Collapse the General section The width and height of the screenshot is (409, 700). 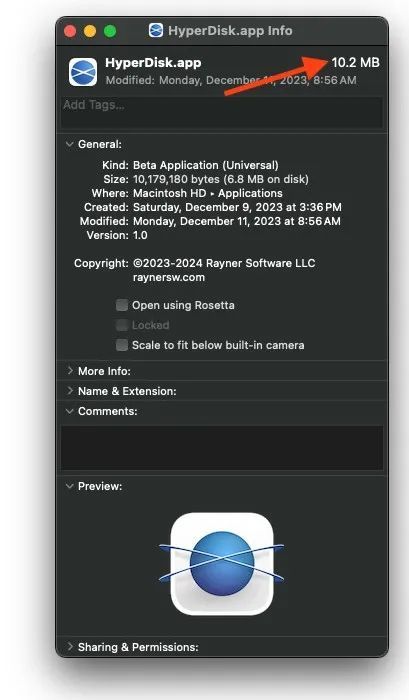click(x=70, y=144)
